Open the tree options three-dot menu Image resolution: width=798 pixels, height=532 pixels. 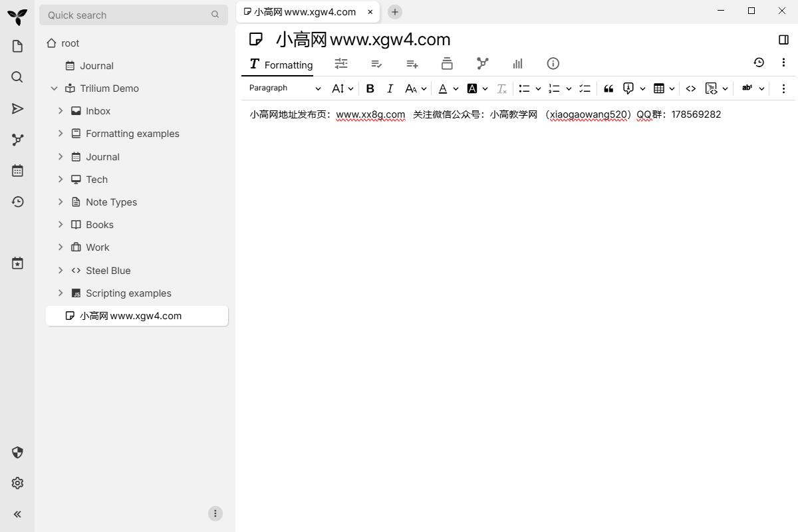pos(215,513)
